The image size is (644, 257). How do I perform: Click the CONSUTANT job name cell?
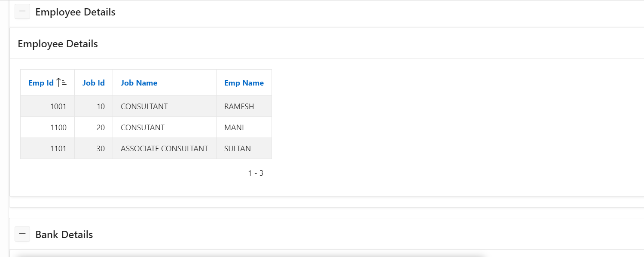click(165, 127)
